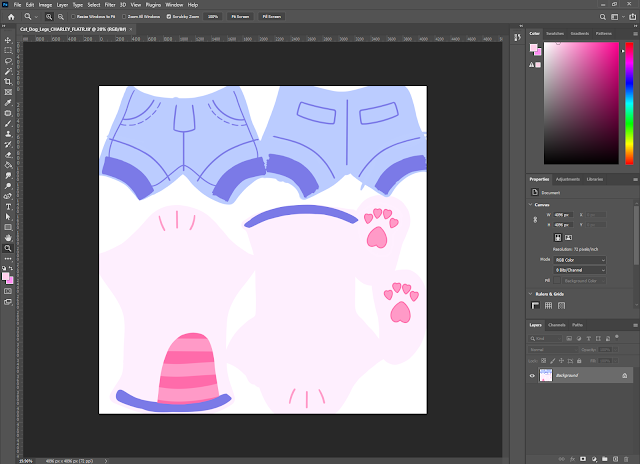The height and width of the screenshot is (464, 640).
Task: Click the Home icon in options bar
Action: point(11,17)
